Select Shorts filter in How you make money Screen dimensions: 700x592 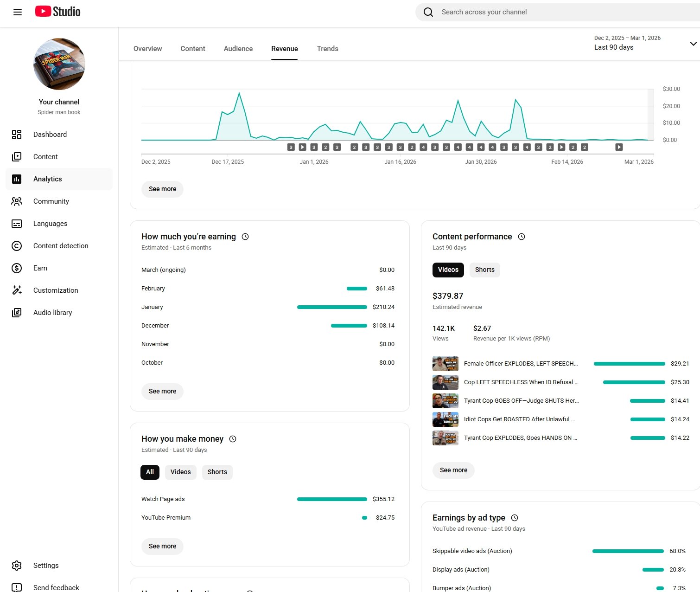(x=217, y=472)
